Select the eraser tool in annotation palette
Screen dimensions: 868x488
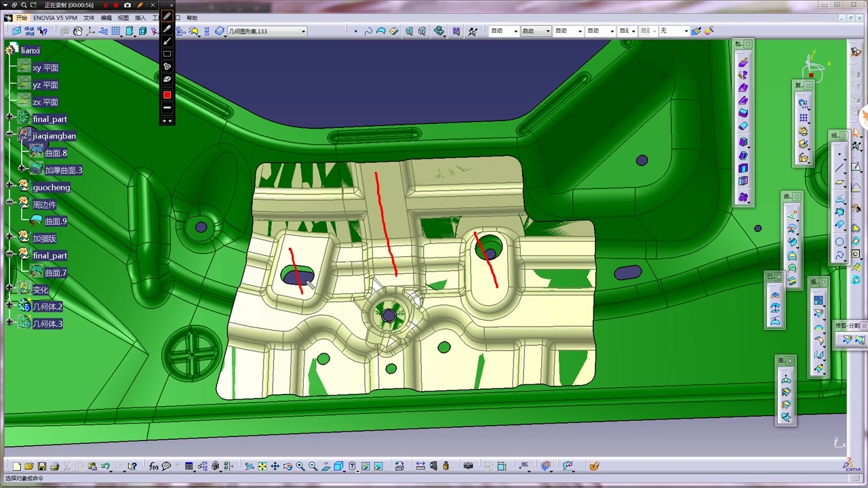(167, 79)
